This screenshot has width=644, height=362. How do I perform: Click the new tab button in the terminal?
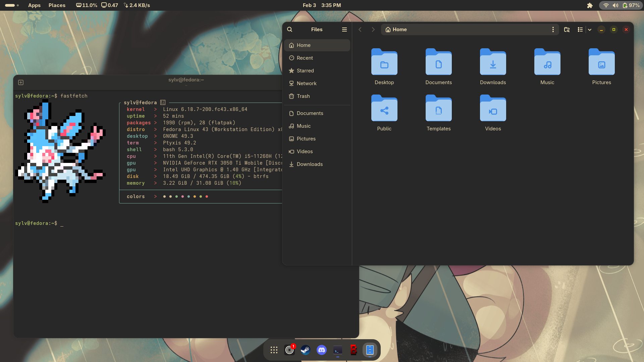point(21,82)
